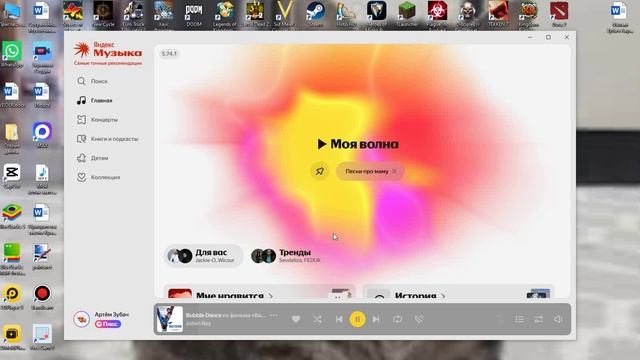640x360 pixels.
Task: Open the Euro Truck desktop shortcut
Action: (133, 14)
